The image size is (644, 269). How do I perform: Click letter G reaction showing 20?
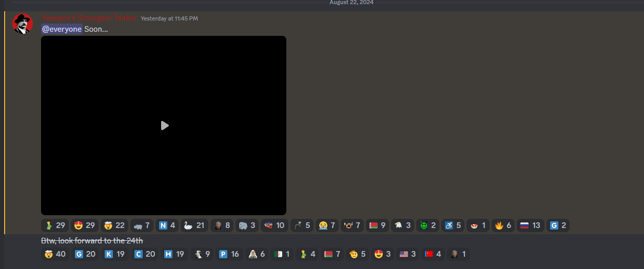(85, 254)
